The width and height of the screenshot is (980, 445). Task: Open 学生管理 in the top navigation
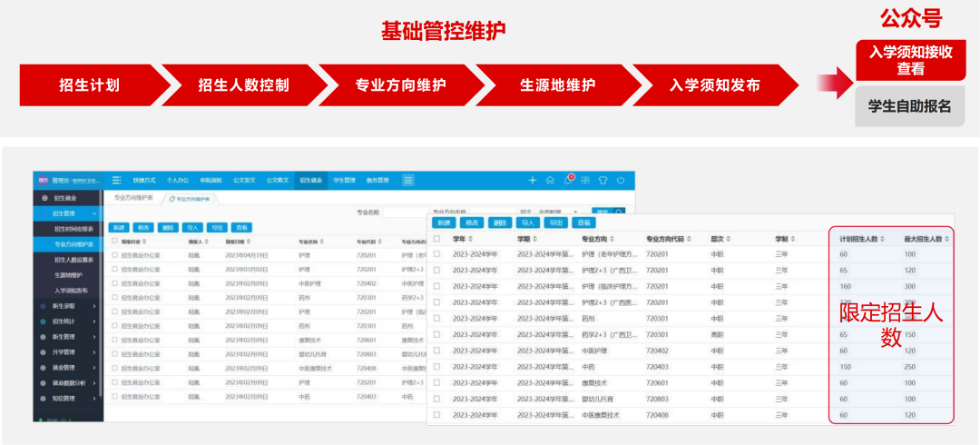(x=344, y=180)
